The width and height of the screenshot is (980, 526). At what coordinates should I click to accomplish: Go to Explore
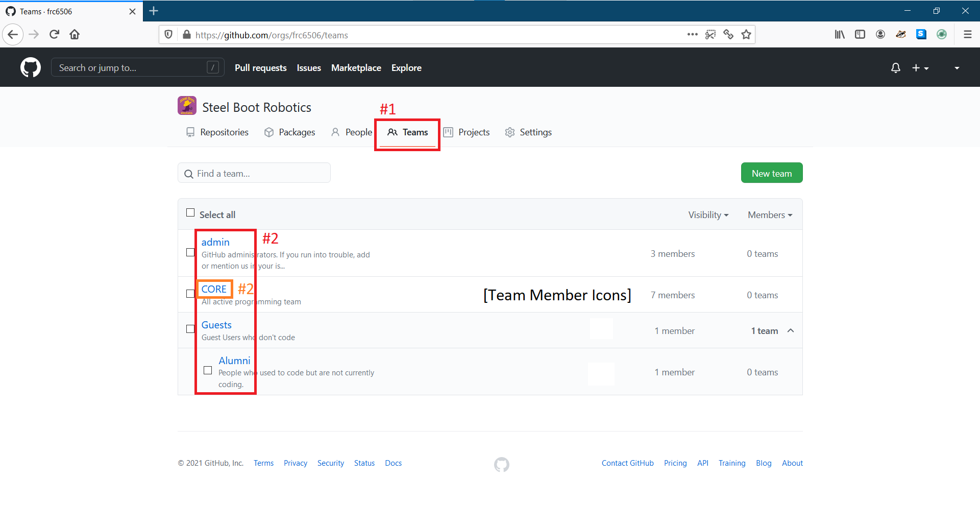(x=406, y=68)
